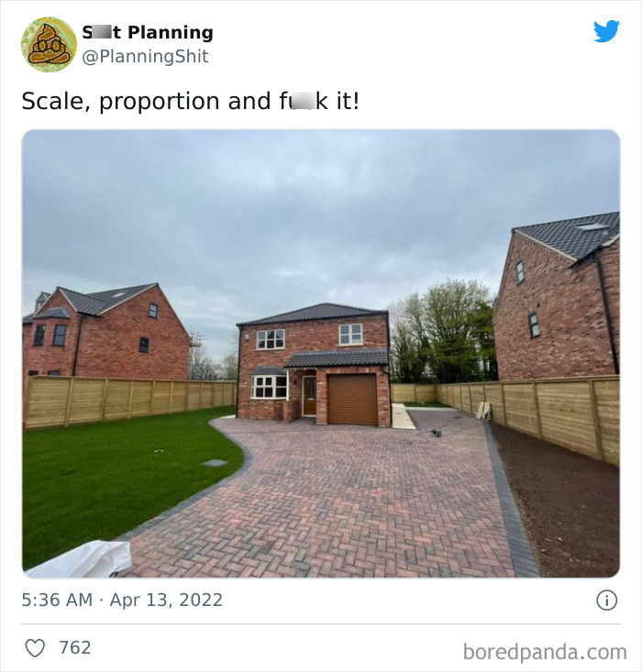Click the right neighbouring brick house

coord(556,298)
